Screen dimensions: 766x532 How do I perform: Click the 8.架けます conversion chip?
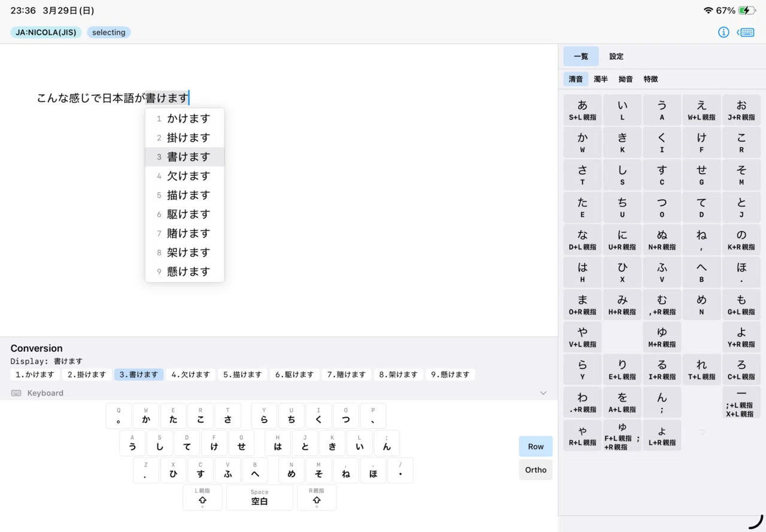(399, 375)
